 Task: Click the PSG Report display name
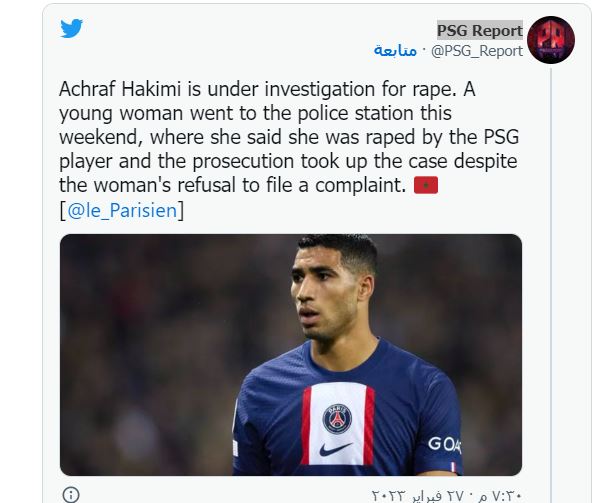point(480,31)
